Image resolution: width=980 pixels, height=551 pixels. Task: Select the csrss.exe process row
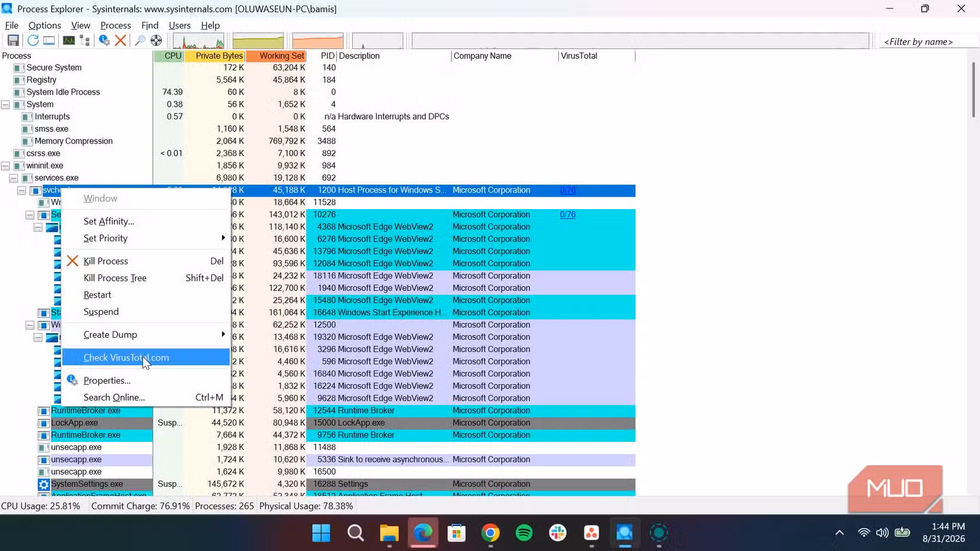(318, 154)
